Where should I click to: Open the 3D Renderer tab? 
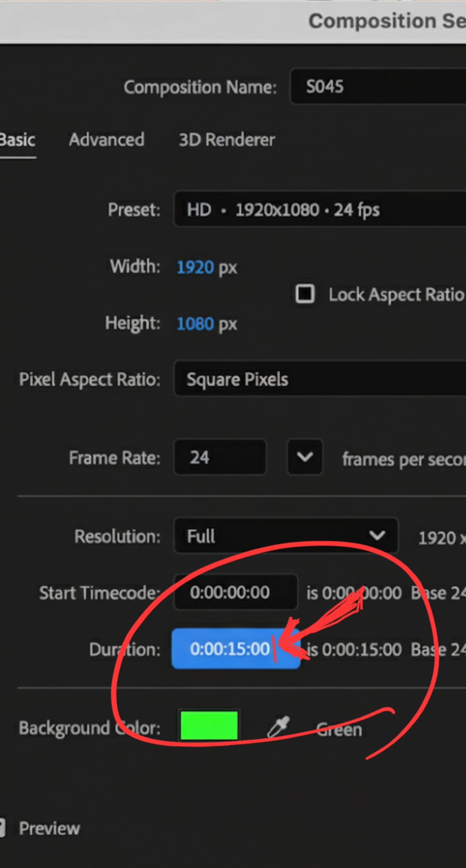pyautogui.click(x=227, y=139)
